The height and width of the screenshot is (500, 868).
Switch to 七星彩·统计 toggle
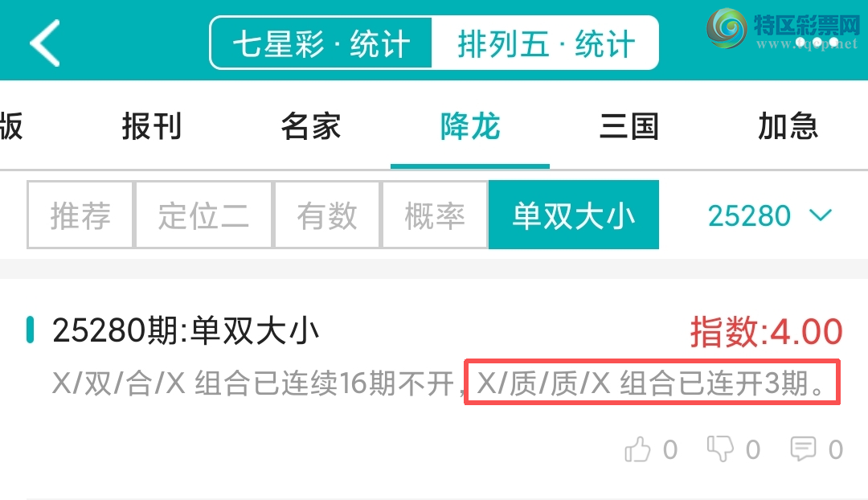coord(321,43)
